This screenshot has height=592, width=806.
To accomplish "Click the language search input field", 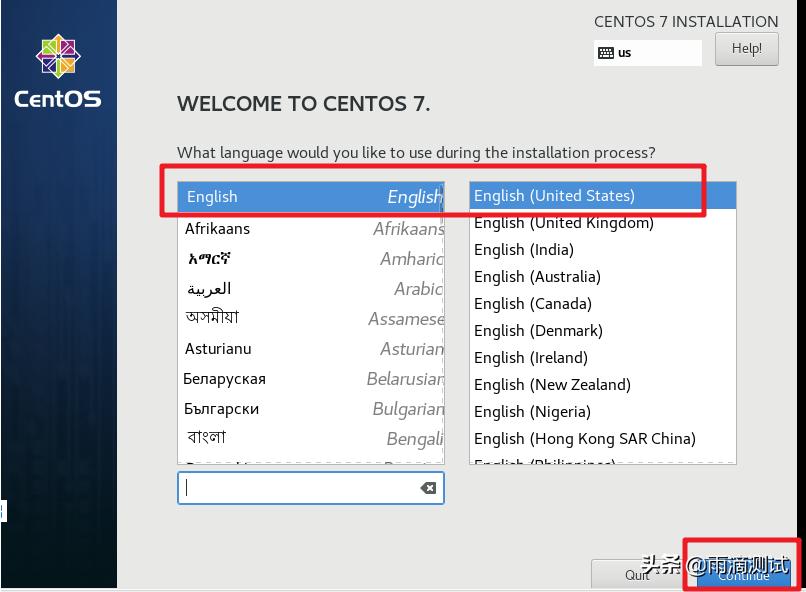I will pyautogui.click(x=300, y=488).
